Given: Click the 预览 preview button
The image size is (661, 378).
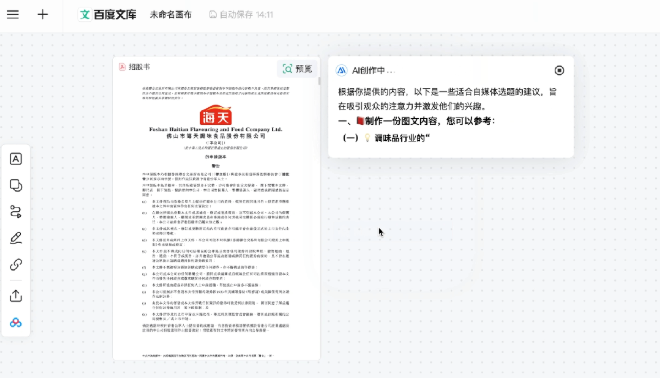Looking at the screenshot, I should (x=298, y=69).
